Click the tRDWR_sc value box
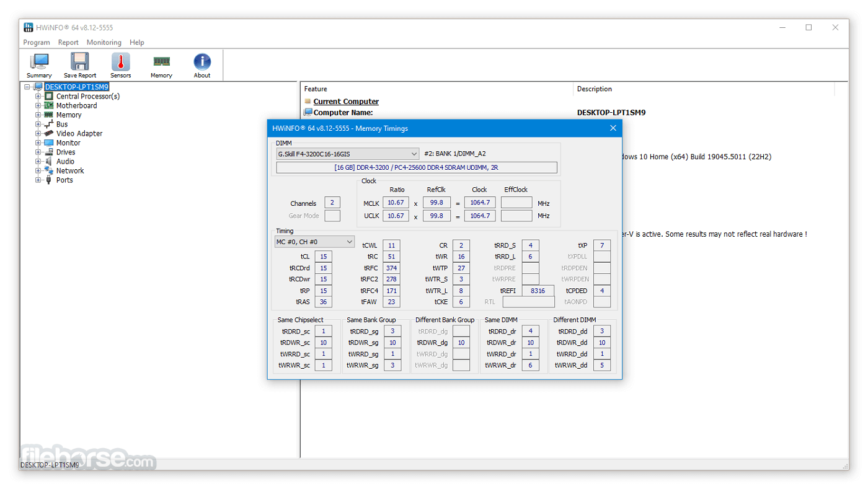The image size is (868, 489). point(323,343)
